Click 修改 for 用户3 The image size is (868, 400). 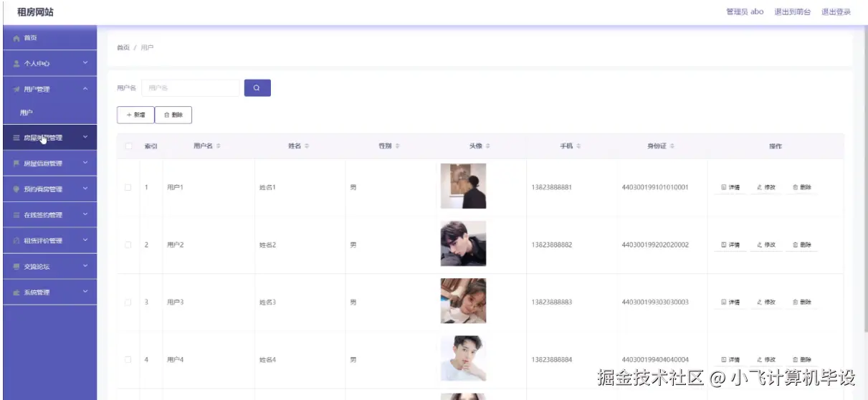766,302
